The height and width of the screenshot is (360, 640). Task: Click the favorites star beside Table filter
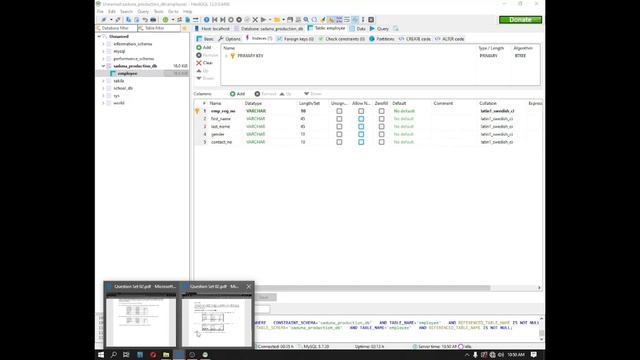pos(184,28)
